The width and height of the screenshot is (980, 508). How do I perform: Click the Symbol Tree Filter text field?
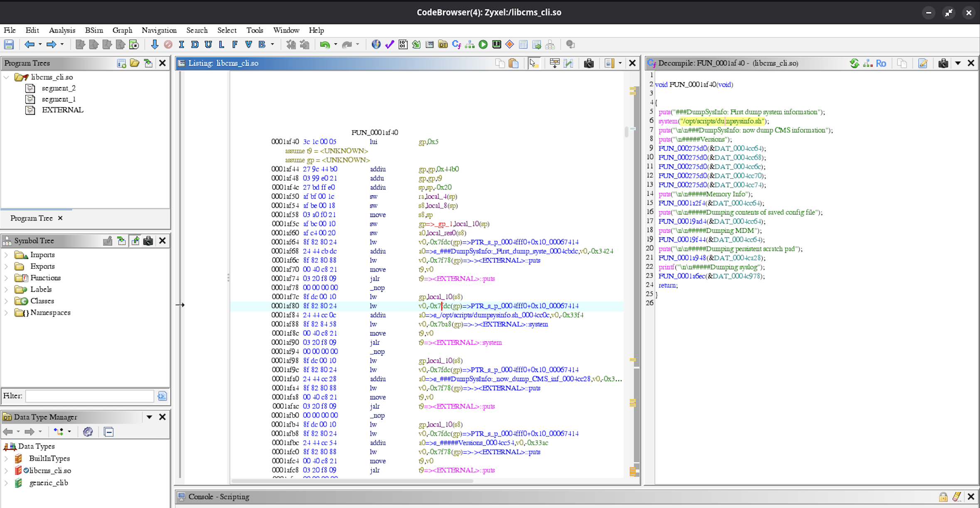point(89,396)
